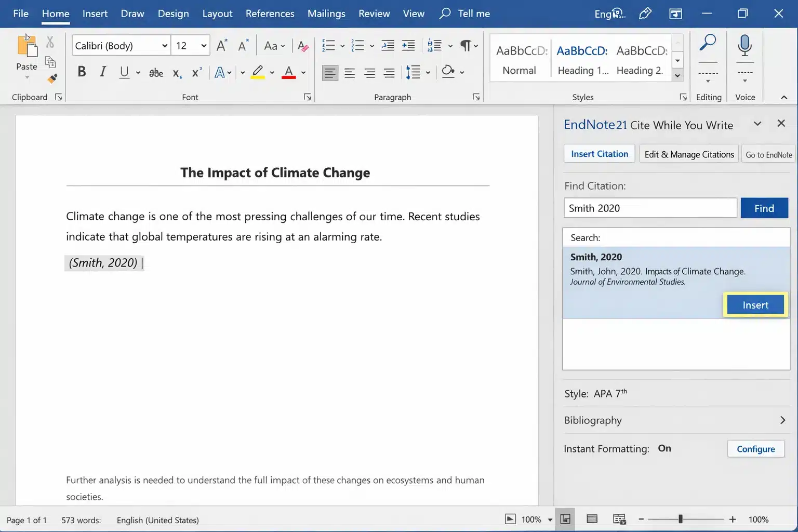Toggle underline on selected text
This screenshot has height=532, width=798.
pyautogui.click(x=124, y=72)
